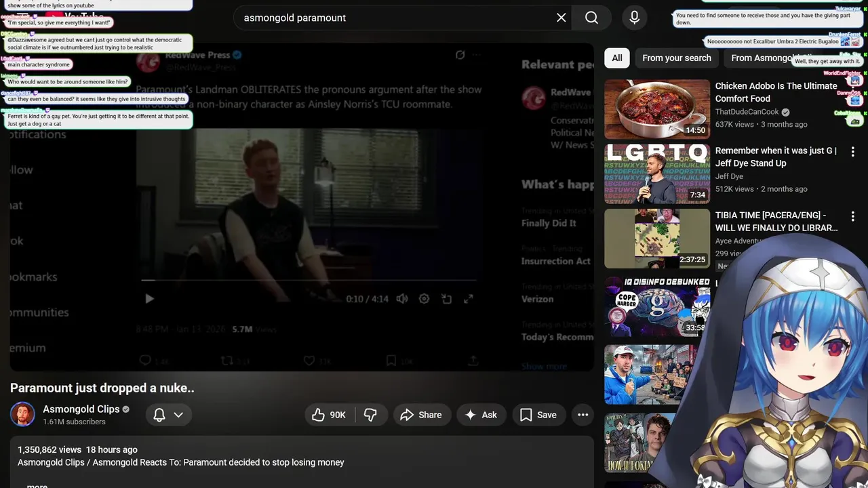Click 'Show more' under trending list
Screen dimensions: 868x488
tap(544, 366)
